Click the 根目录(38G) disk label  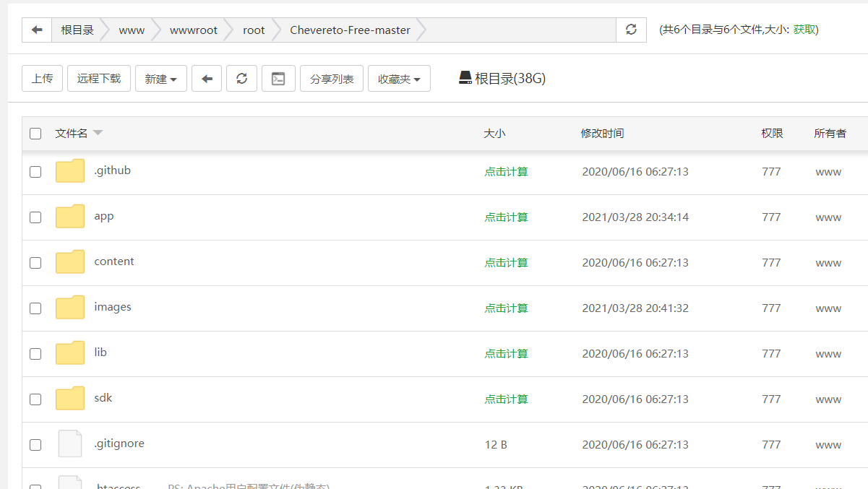click(510, 79)
